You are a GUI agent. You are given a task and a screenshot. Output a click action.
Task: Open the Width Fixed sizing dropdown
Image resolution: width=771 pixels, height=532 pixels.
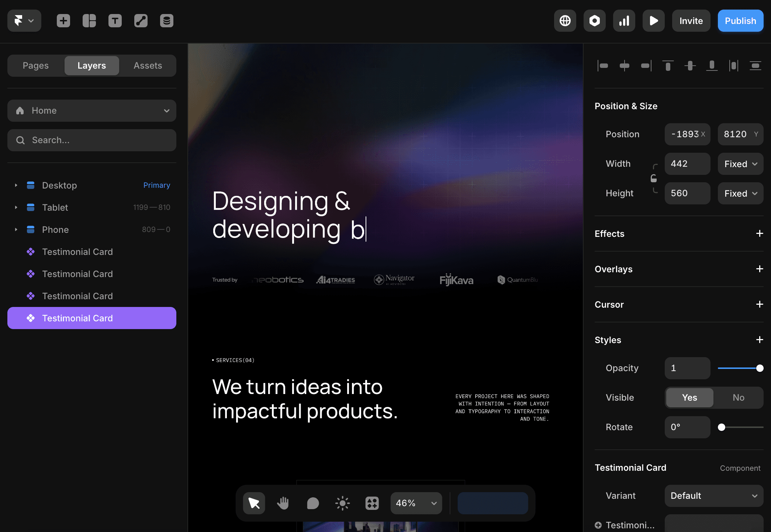tap(740, 164)
